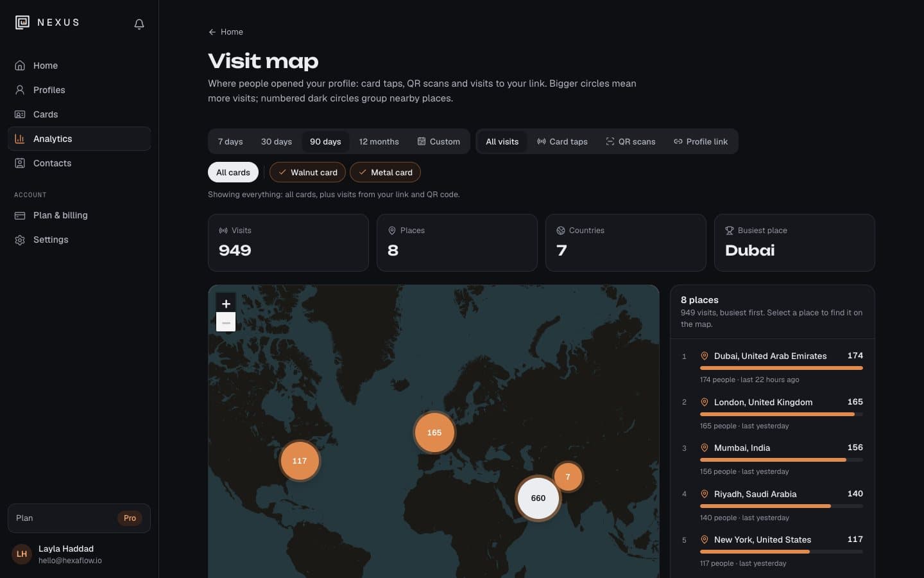Switch range to 12 months
The image size is (924, 578).
pos(379,141)
